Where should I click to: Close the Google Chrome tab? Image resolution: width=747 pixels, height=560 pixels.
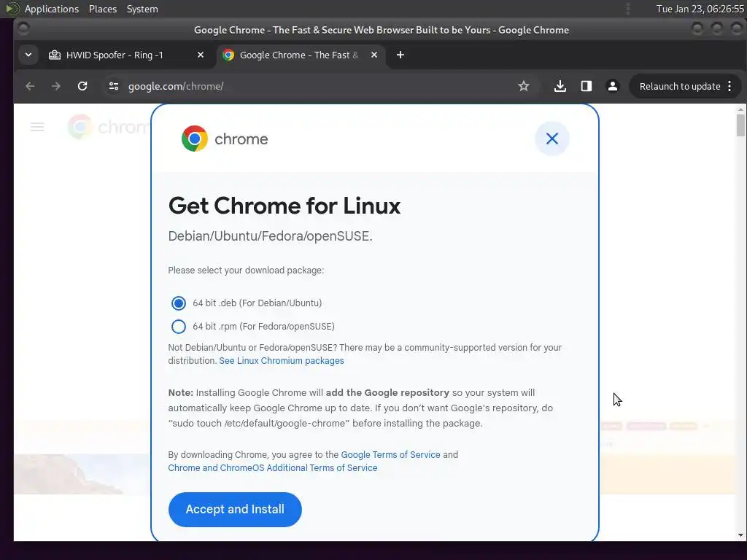tap(374, 55)
